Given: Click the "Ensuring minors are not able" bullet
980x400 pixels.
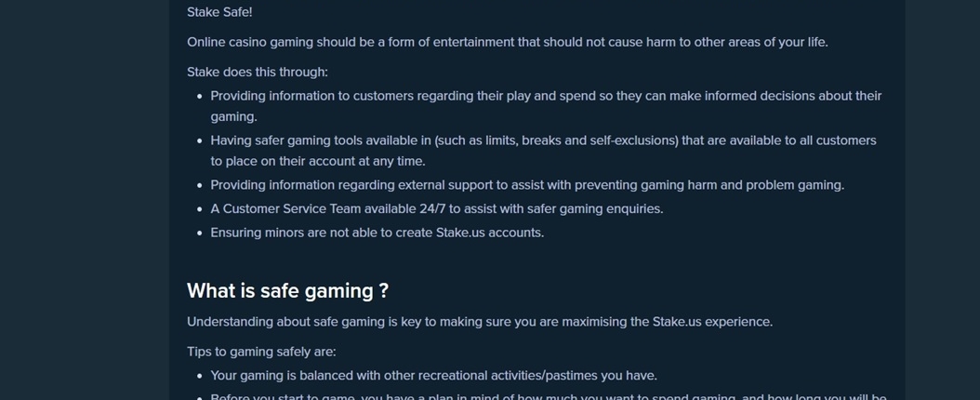Looking at the screenshot, I should coord(377,233).
